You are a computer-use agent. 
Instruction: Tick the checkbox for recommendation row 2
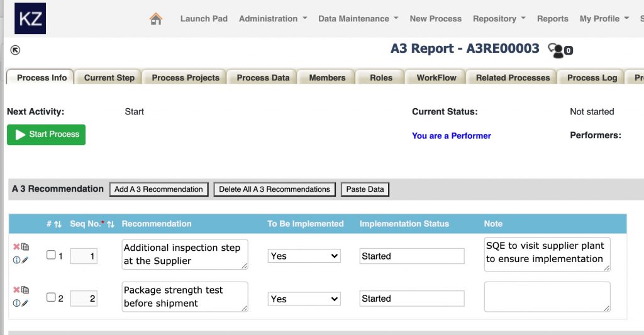(x=52, y=298)
